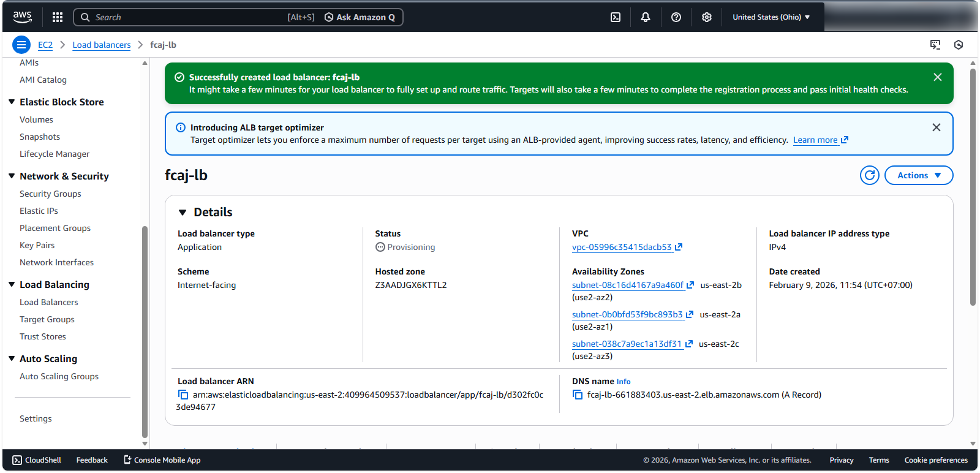The width and height of the screenshot is (980, 473).
Task: Collapse Load Balancing nav section
Action: 12,284
